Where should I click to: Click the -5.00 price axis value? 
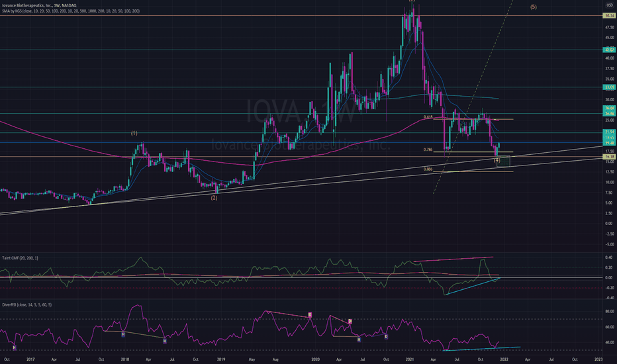(610, 244)
